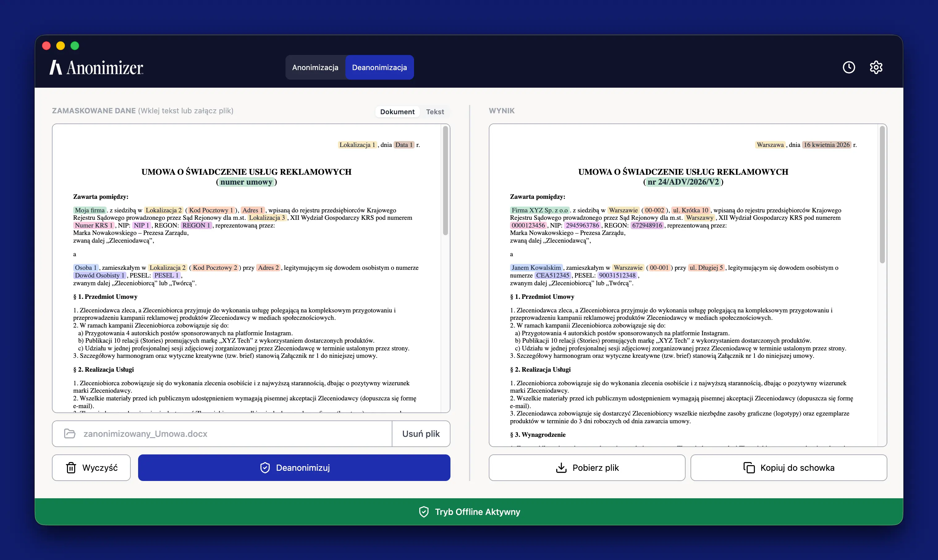938x560 pixels.
Task: Click the 'Lokalizacja 1' tag
Action: (357, 145)
